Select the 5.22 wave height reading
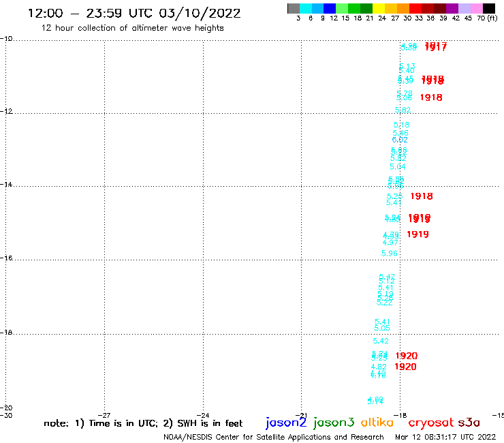 point(384,303)
